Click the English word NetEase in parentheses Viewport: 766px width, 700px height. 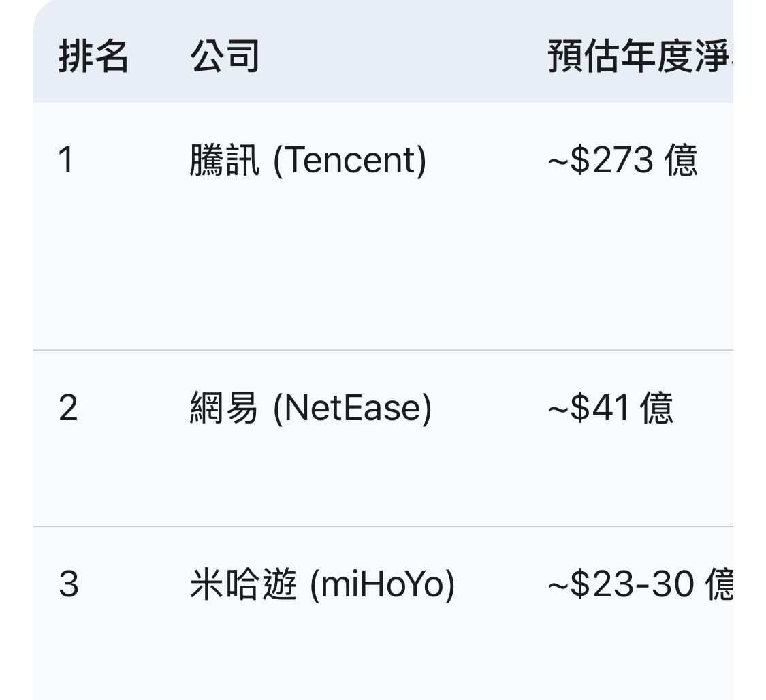[352, 409]
